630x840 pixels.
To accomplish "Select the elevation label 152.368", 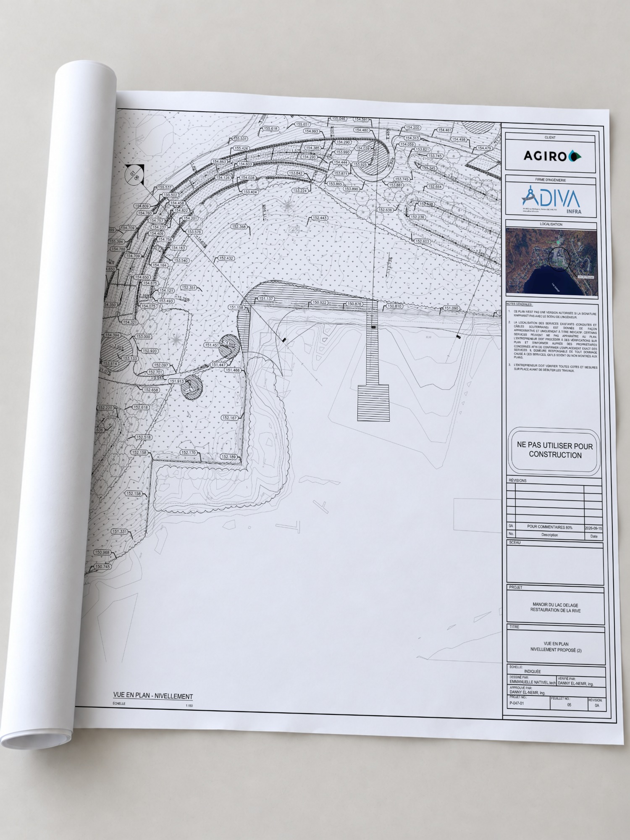I will [x=239, y=227].
